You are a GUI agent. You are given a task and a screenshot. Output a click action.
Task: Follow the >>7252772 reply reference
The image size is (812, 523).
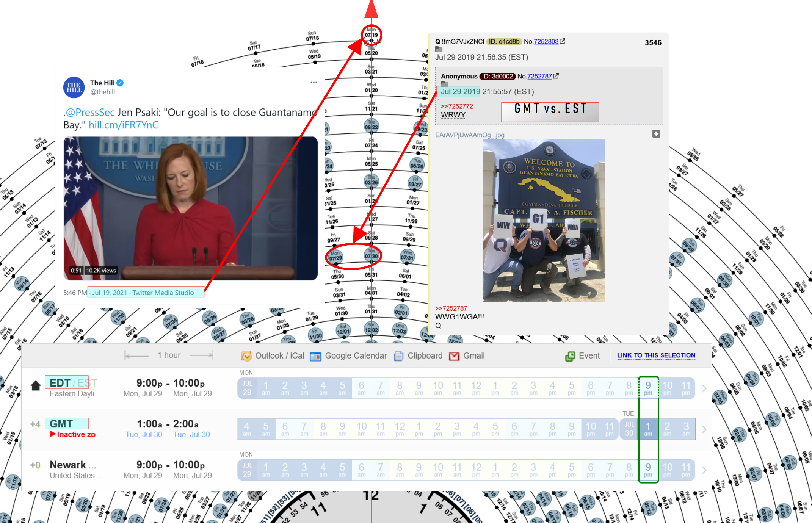pos(457,106)
